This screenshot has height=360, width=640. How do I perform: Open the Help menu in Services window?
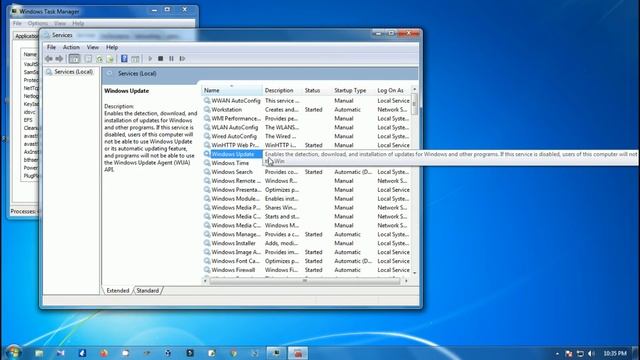112,47
